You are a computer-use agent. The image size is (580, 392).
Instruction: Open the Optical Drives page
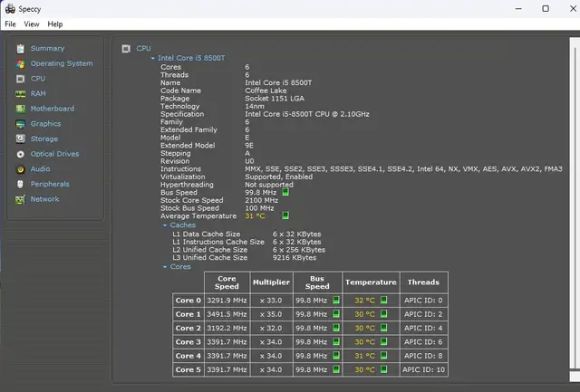[54, 154]
